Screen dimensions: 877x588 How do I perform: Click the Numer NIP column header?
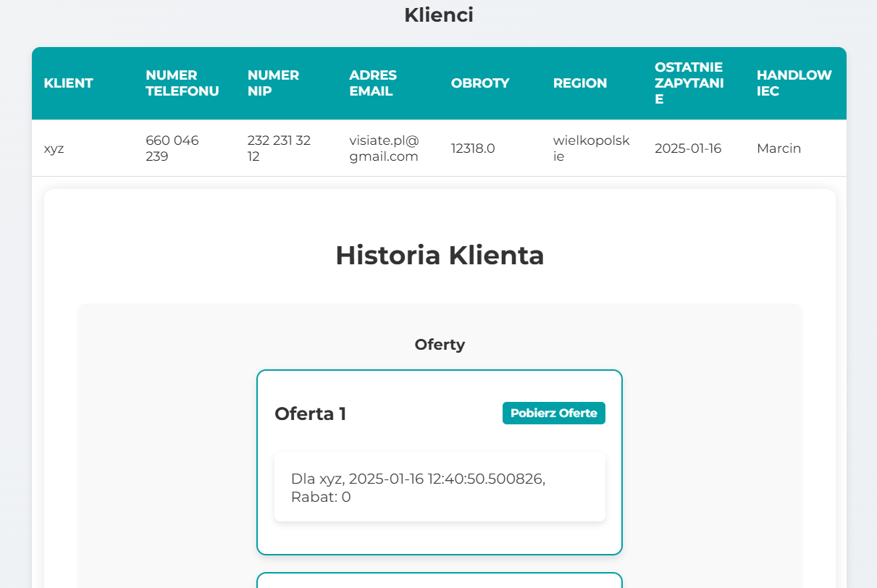pos(273,83)
